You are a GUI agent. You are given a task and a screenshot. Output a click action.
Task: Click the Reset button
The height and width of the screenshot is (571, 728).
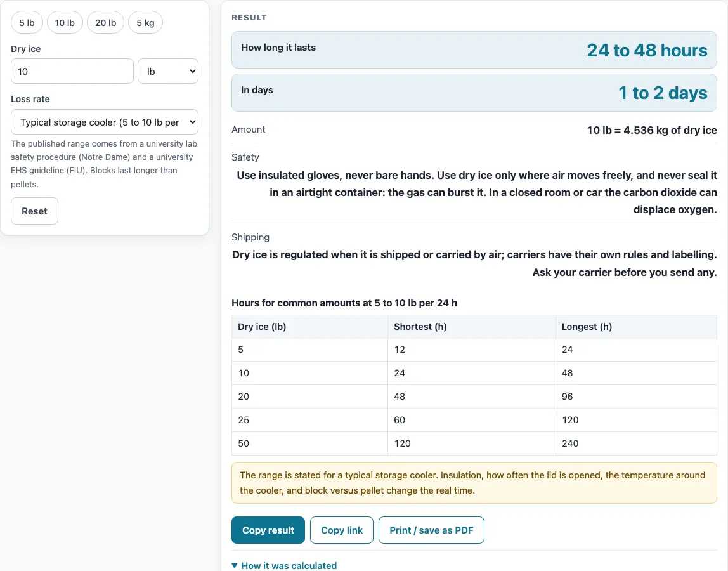click(x=34, y=211)
